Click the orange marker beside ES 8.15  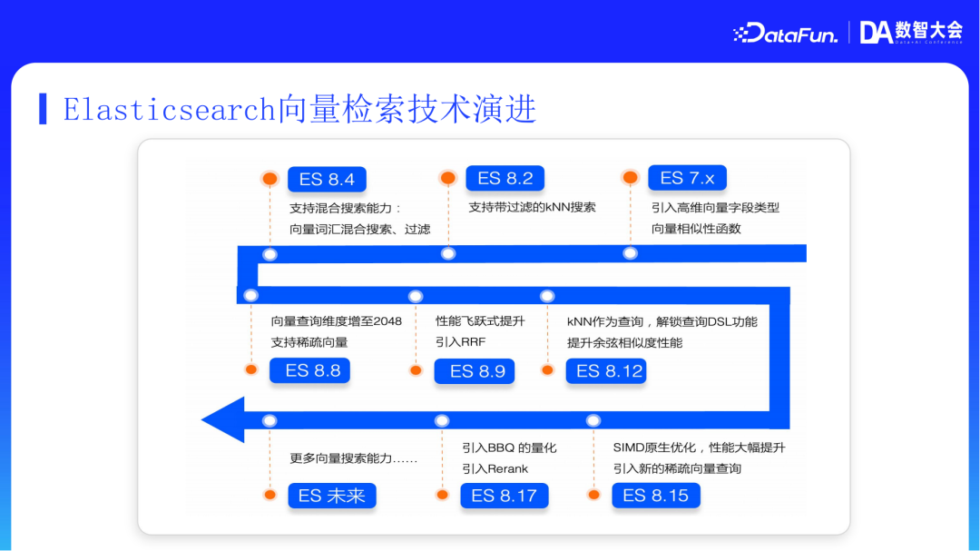coord(593,496)
